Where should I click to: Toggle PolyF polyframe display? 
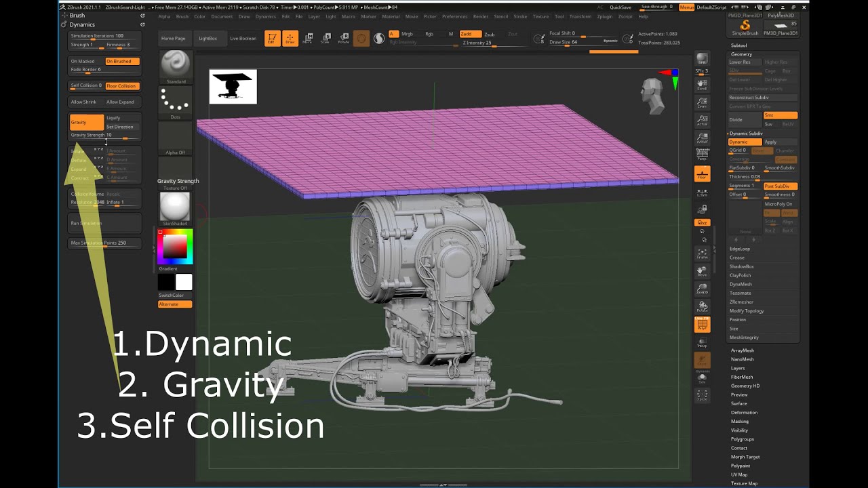[x=702, y=324]
